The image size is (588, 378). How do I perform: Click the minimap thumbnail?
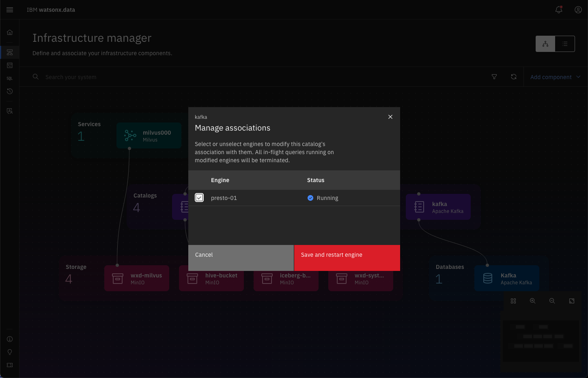click(541, 341)
